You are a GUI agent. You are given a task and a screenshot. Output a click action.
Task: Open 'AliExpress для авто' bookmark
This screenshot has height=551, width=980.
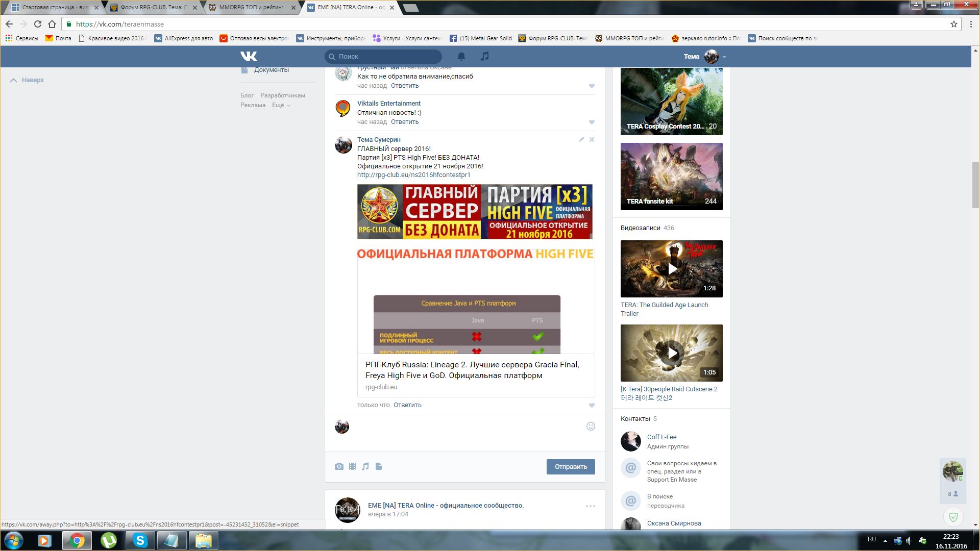pos(184,38)
